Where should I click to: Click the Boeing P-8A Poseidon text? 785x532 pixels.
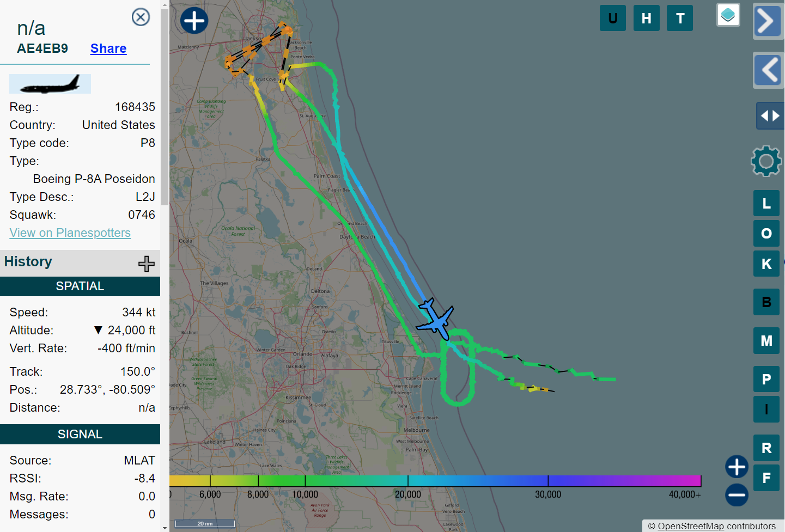94,179
